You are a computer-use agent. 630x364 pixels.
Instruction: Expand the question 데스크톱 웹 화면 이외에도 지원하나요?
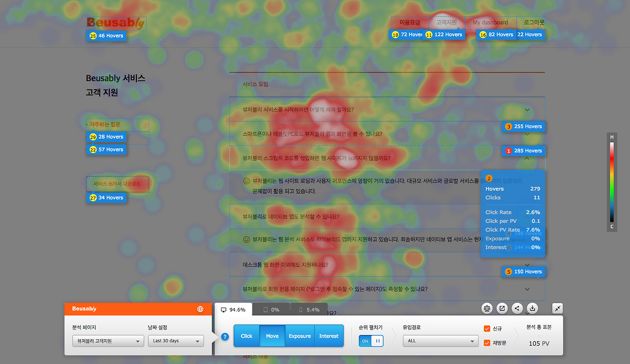coord(387,265)
